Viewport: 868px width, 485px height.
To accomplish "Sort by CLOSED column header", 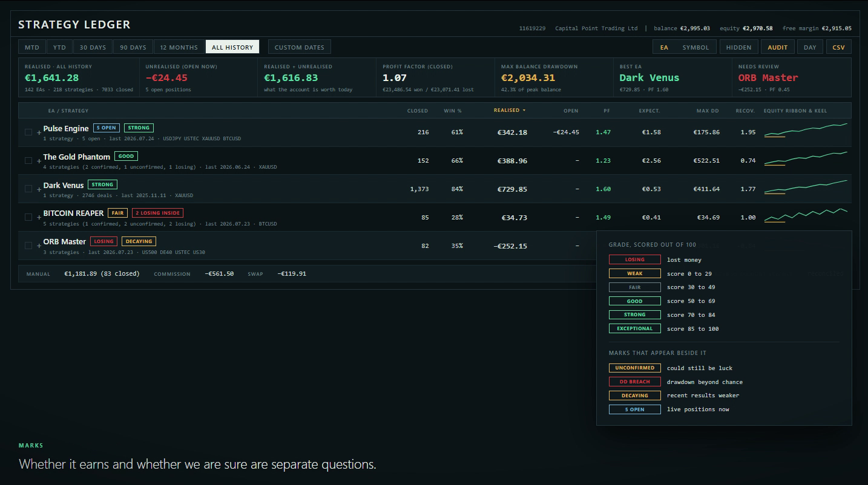I will (418, 111).
